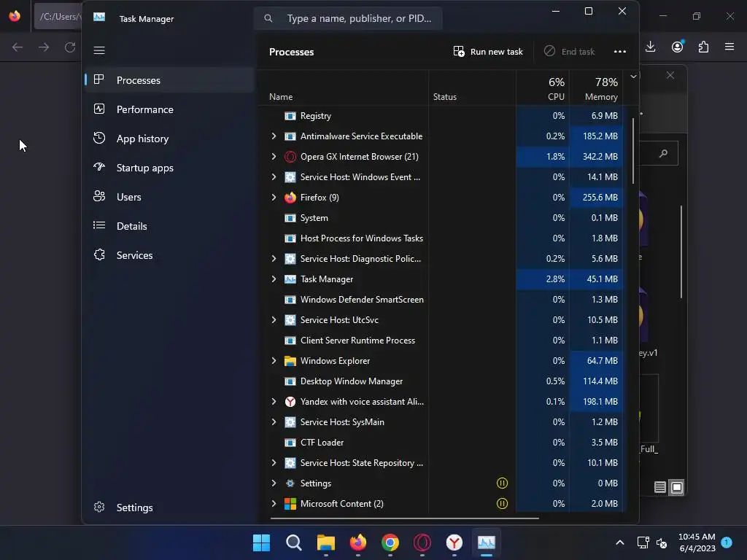Image resolution: width=747 pixels, height=560 pixels.
Task: Open File Explorer from the taskbar
Action: [326, 542]
